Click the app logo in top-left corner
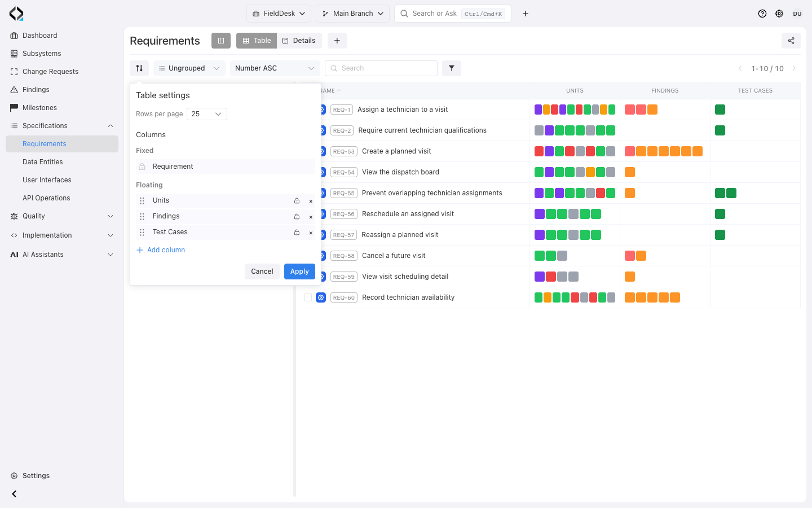Image resolution: width=812 pixels, height=508 pixels. click(x=16, y=14)
